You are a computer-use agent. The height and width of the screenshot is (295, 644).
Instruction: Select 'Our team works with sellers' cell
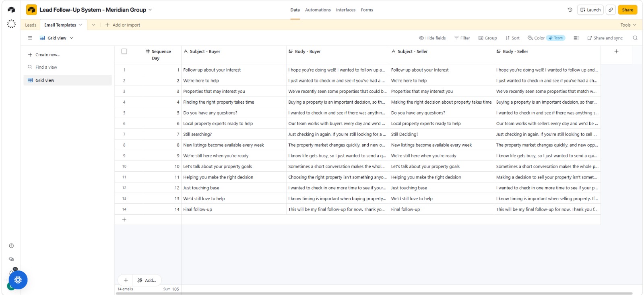(547, 123)
